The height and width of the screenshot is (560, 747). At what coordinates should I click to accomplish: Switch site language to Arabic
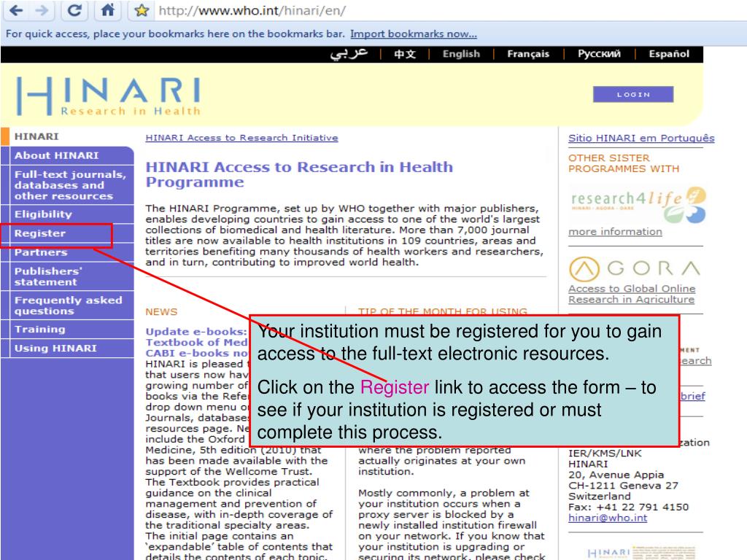[x=349, y=54]
